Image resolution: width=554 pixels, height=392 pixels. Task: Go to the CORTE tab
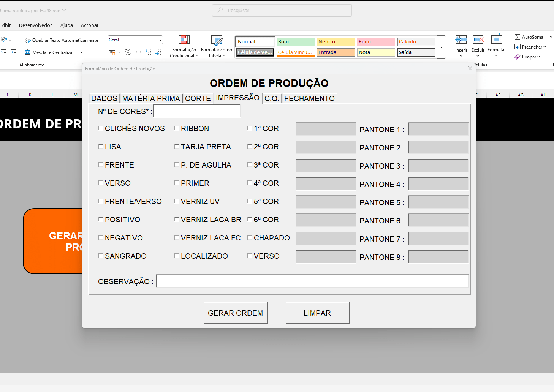pyautogui.click(x=198, y=98)
